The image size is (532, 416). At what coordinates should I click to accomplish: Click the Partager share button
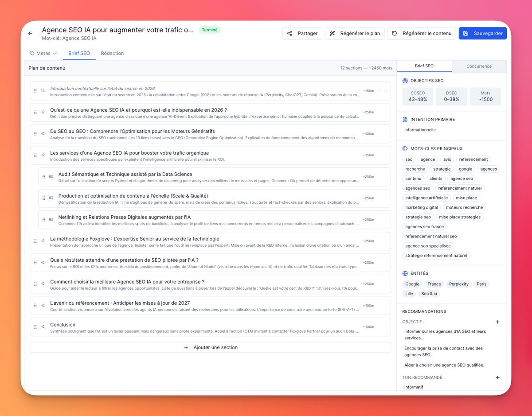pyautogui.click(x=302, y=33)
